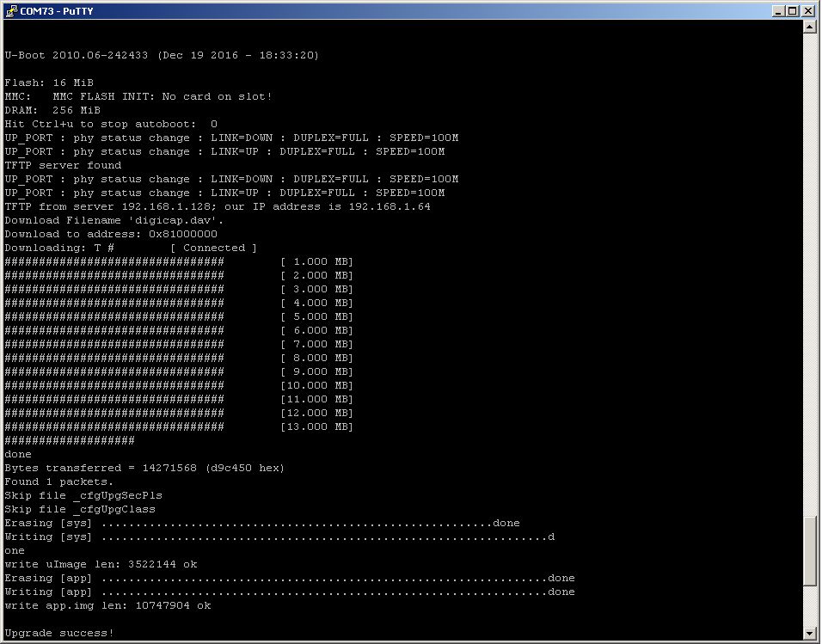822x644 pixels.
Task: Click the 'write uImage len' line
Action: pos(101,564)
